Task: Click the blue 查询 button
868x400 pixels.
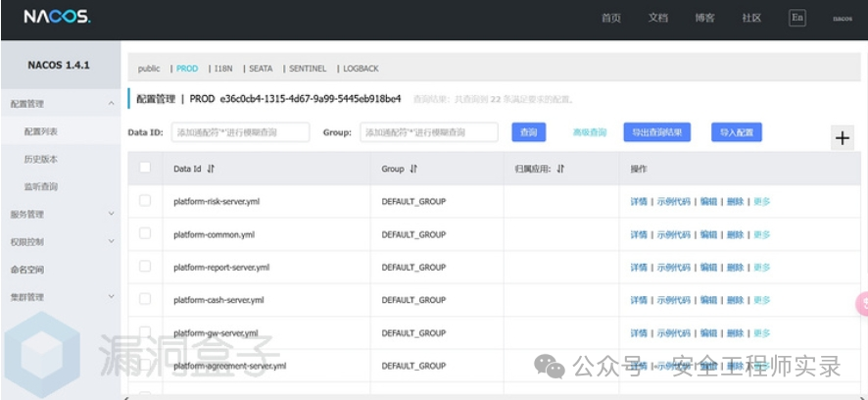Action: (529, 132)
